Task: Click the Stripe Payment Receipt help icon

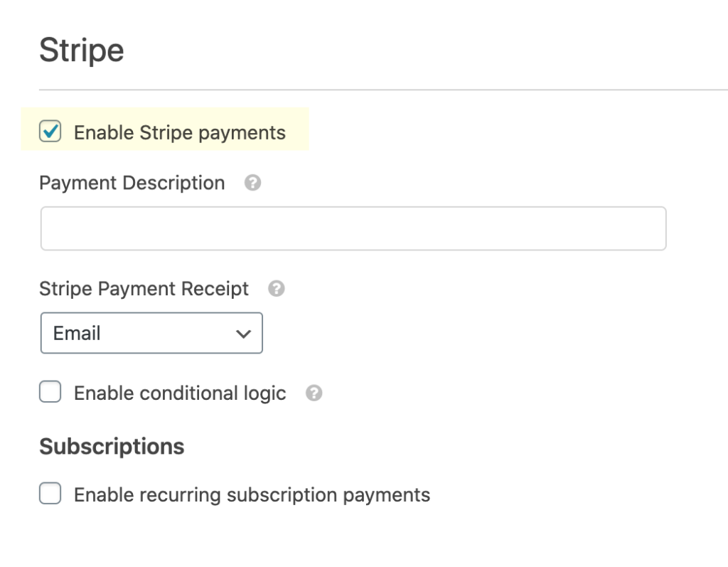Action: 277,289
